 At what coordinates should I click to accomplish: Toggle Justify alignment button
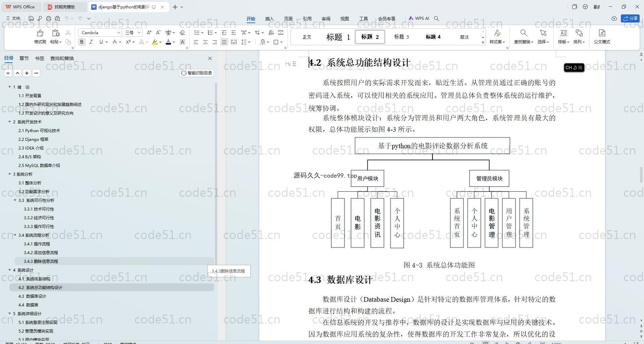(x=224, y=42)
